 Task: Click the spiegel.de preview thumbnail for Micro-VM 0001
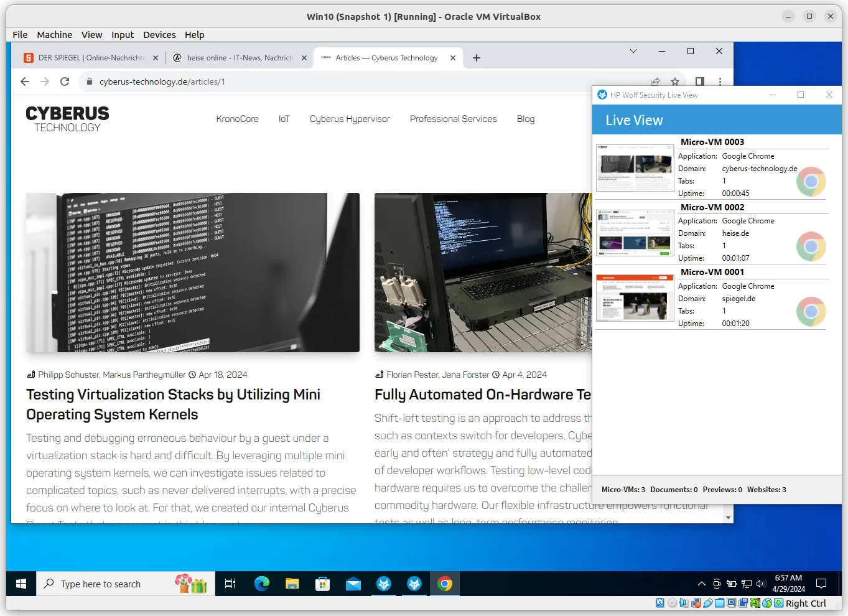tap(635, 298)
